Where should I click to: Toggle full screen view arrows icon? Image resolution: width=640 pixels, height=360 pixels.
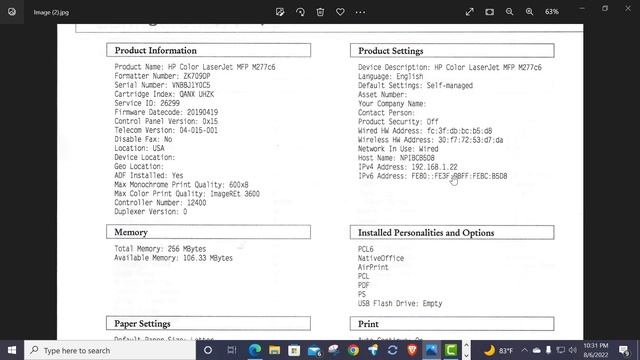click(x=469, y=12)
